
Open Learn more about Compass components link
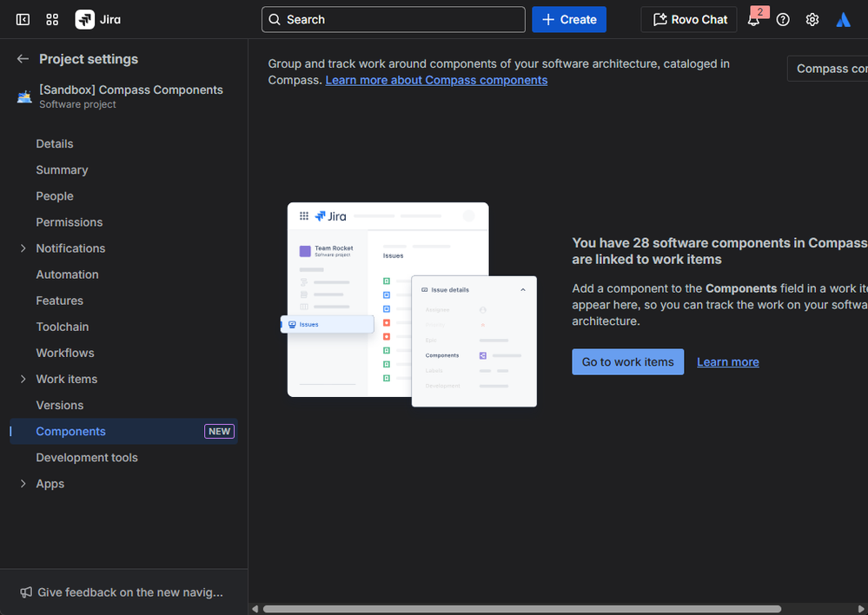[x=436, y=80]
